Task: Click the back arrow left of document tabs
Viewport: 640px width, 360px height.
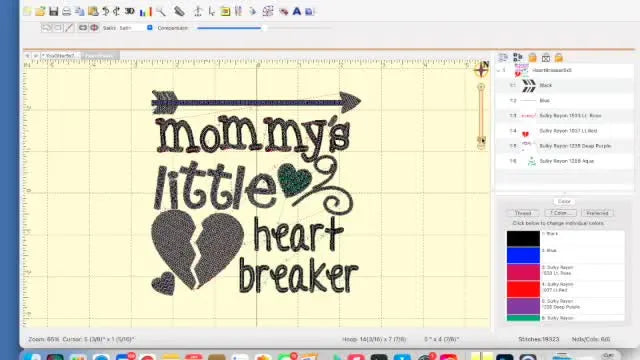Action: click(27, 56)
